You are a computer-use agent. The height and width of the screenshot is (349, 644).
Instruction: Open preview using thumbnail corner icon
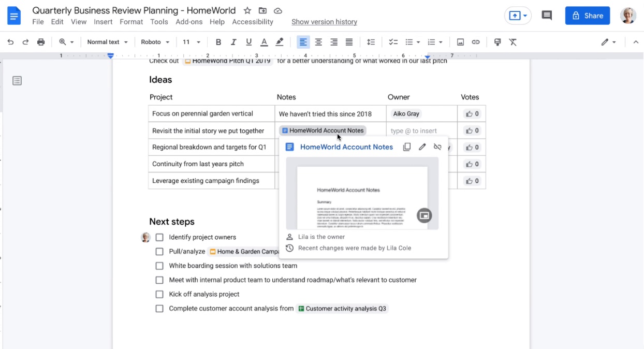425,215
